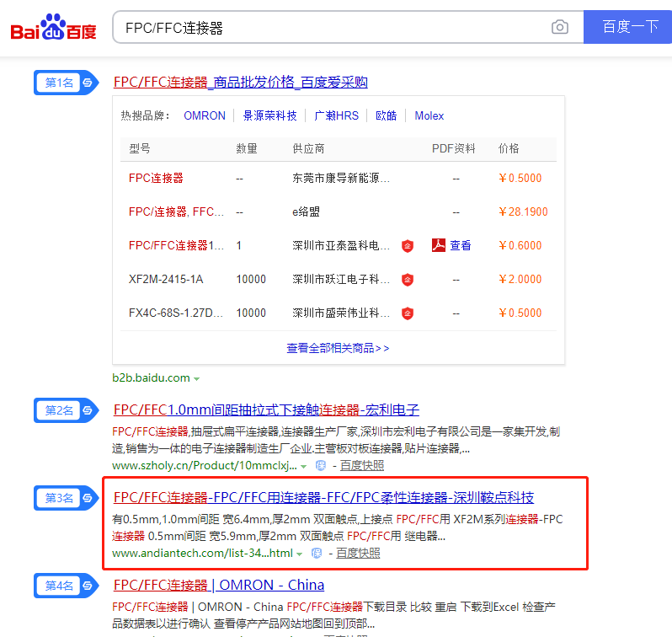Click the 第3名 rank badge icon
The image size is (672, 637).
pyautogui.click(x=67, y=498)
